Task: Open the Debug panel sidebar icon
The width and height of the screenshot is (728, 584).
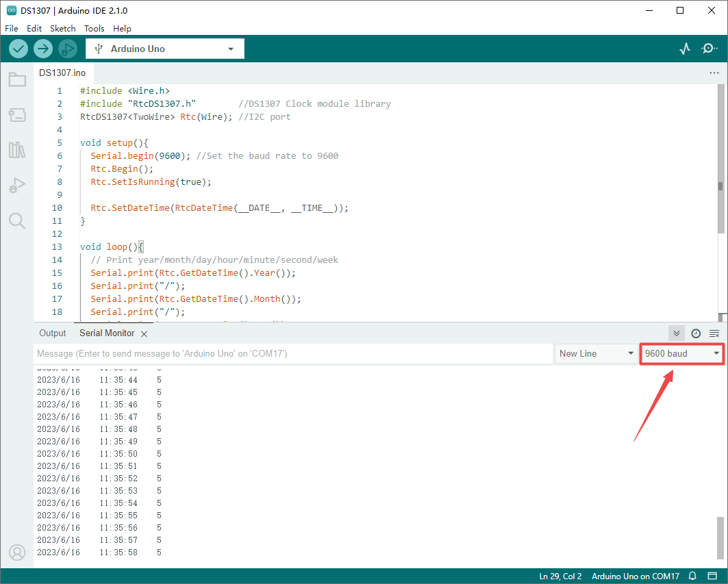Action: pyautogui.click(x=17, y=186)
